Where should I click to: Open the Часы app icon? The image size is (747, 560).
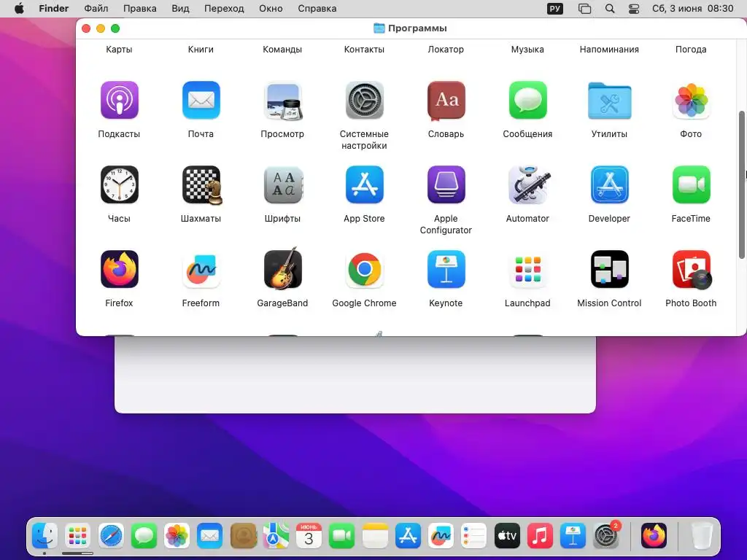pos(119,184)
